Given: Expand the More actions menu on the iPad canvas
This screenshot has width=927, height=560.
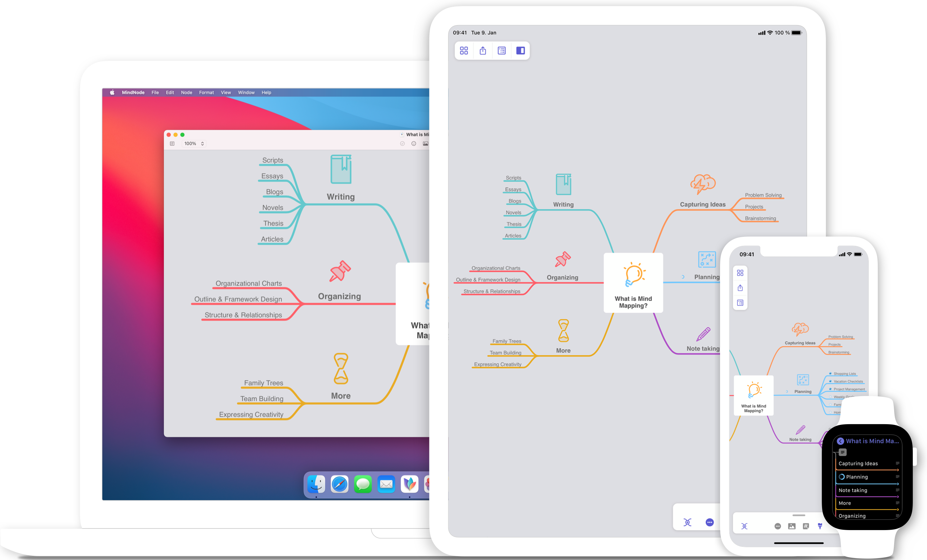Looking at the screenshot, I should 709,522.
